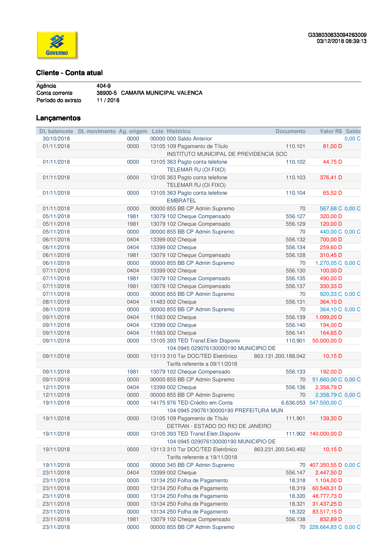This screenshot has height=554, width=392.
Task: Click the 'Saldo' column header
Action: click(x=353, y=131)
